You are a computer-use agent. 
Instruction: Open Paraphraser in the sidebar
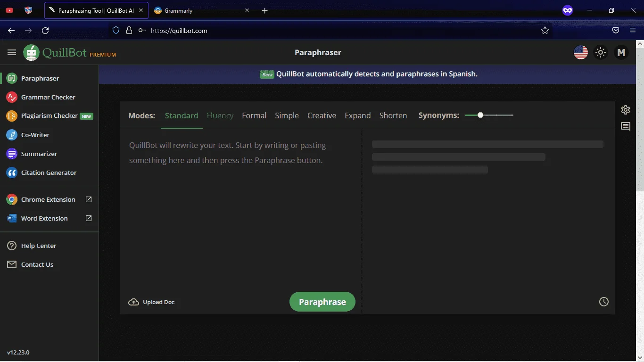point(40,78)
